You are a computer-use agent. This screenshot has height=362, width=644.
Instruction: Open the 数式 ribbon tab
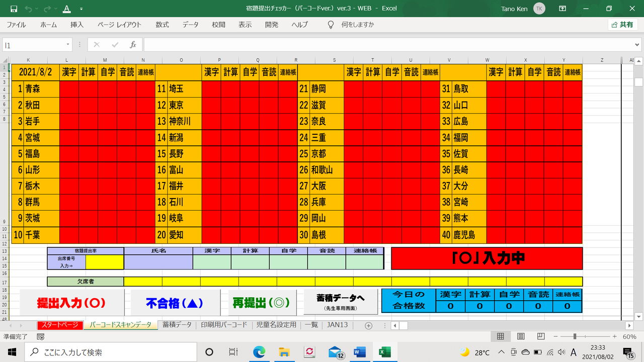(x=162, y=25)
